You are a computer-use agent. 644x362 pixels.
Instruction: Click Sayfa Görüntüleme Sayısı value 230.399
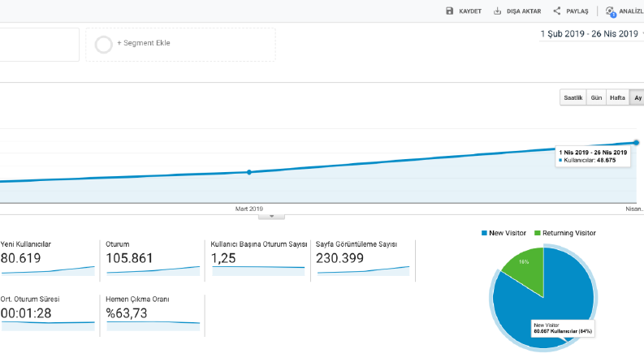[x=339, y=258]
